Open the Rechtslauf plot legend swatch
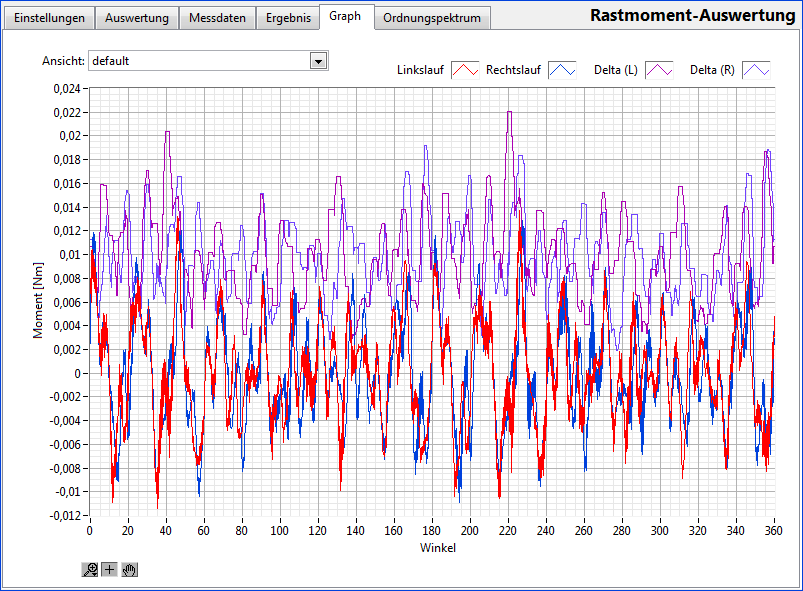 click(562, 70)
